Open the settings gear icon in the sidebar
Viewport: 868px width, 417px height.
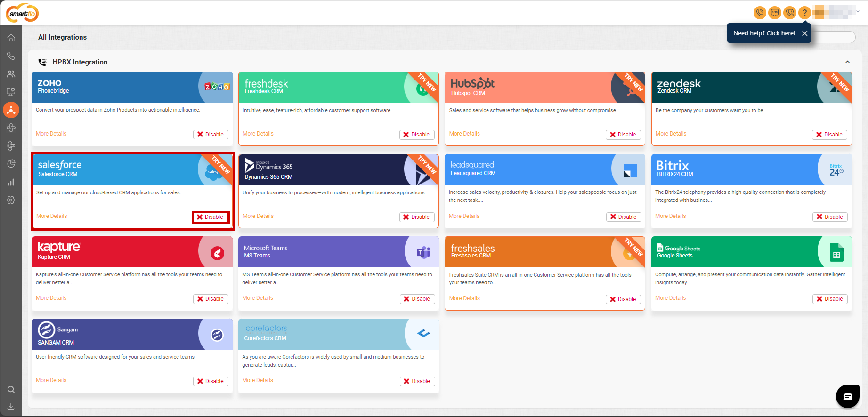[x=11, y=200]
